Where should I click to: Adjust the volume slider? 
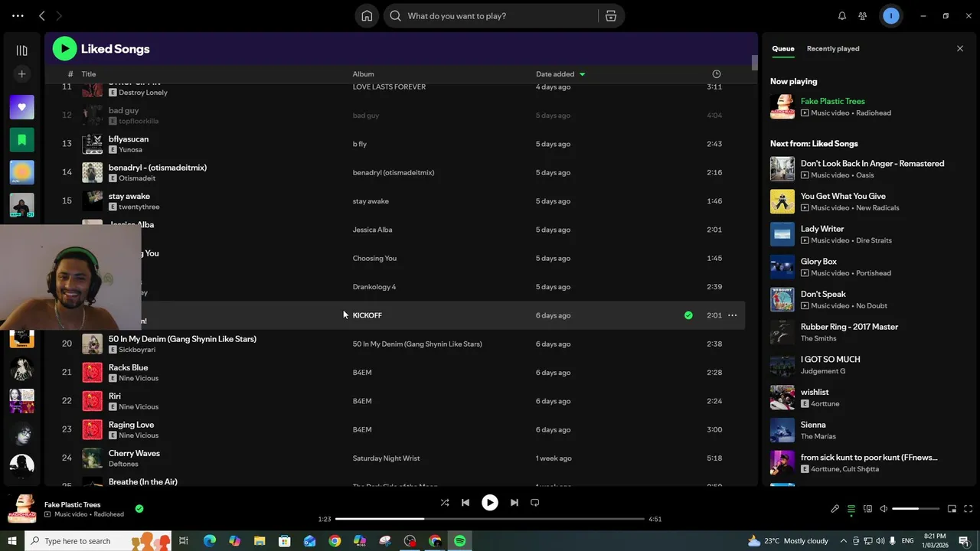tap(916, 509)
